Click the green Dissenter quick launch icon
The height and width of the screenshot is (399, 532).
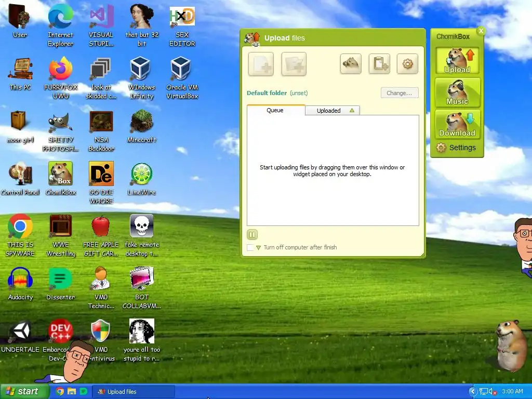(83, 391)
